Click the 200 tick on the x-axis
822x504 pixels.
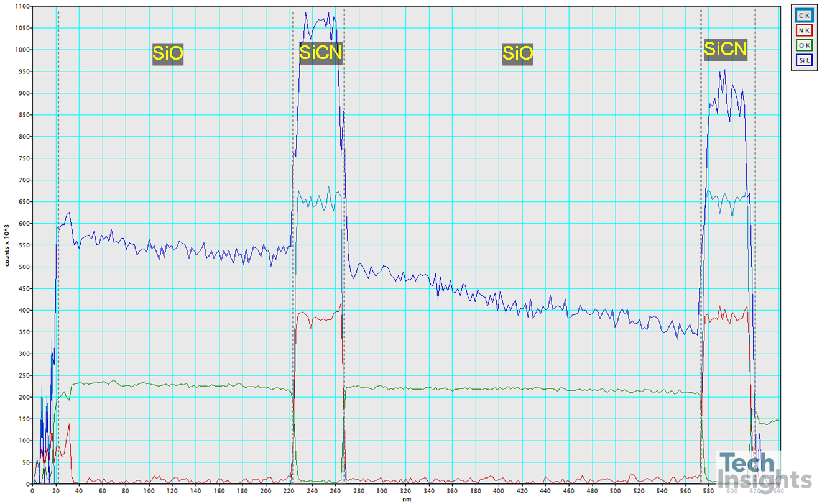(x=266, y=490)
